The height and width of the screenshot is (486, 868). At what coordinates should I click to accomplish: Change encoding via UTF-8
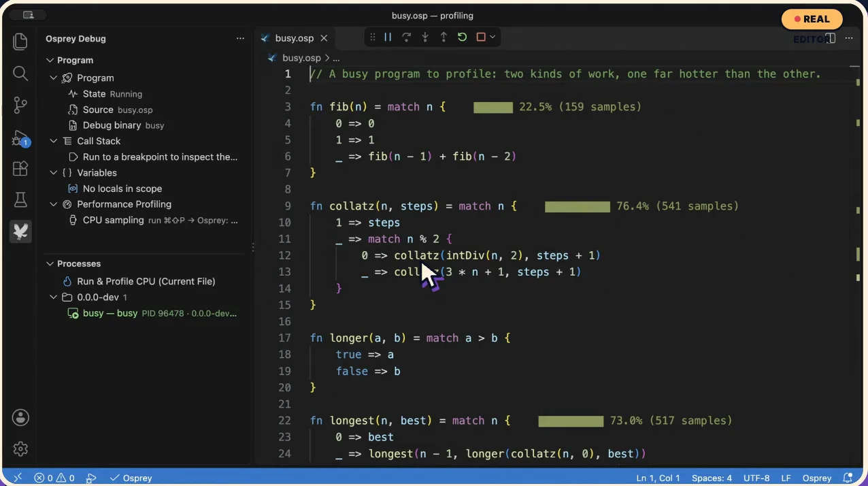tap(756, 478)
